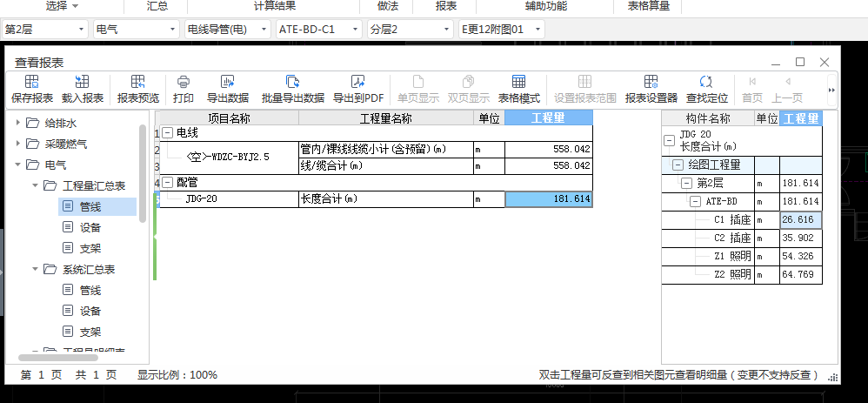Click the 工程量 column header in main table

pos(549,118)
